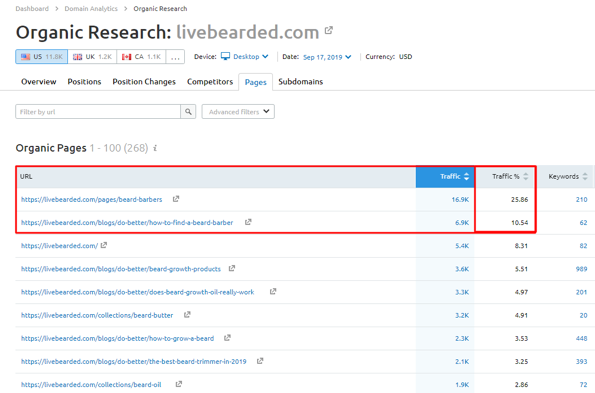Open the pages/beard-barbers URL link

click(91, 199)
